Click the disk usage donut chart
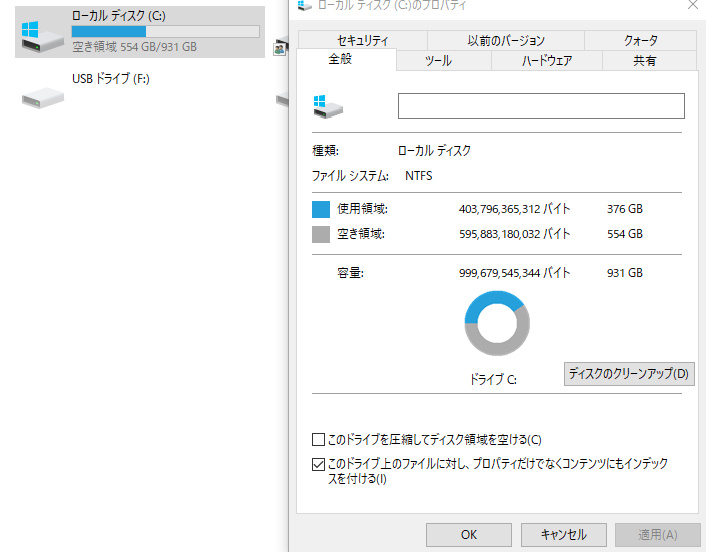This screenshot has height=552, width=706. [x=497, y=323]
